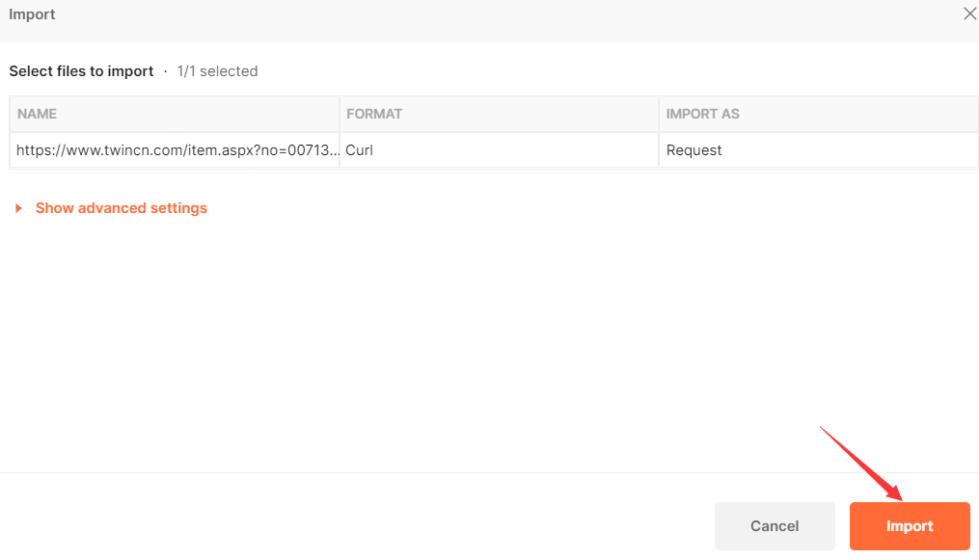Image resolution: width=979 pixels, height=560 pixels.
Task: Cancel the import dialog
Action: point(775,525)
